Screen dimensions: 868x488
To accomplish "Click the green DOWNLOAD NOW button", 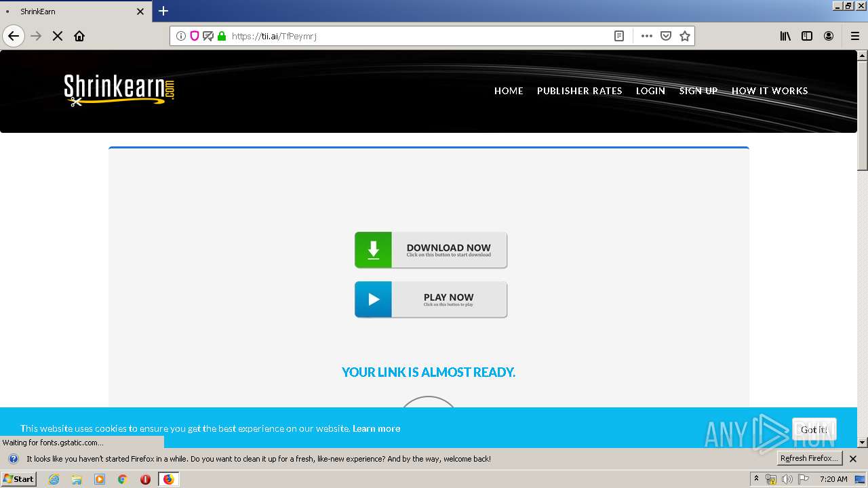I will (431, 250).
